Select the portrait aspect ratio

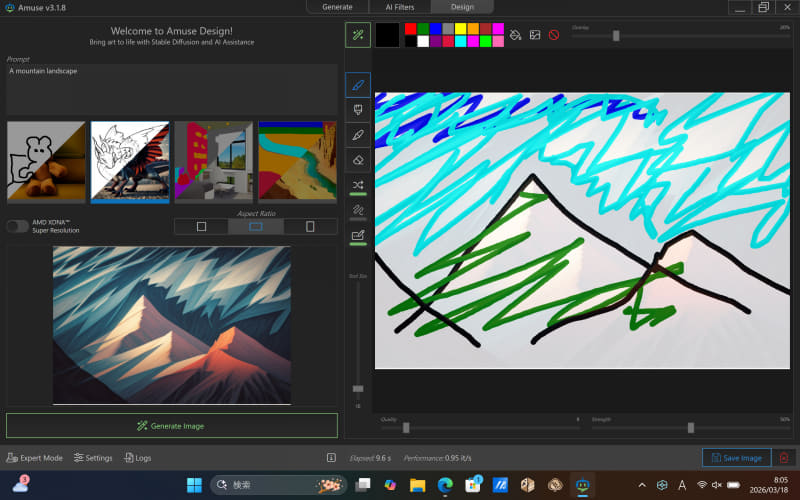tap(310, 226)
